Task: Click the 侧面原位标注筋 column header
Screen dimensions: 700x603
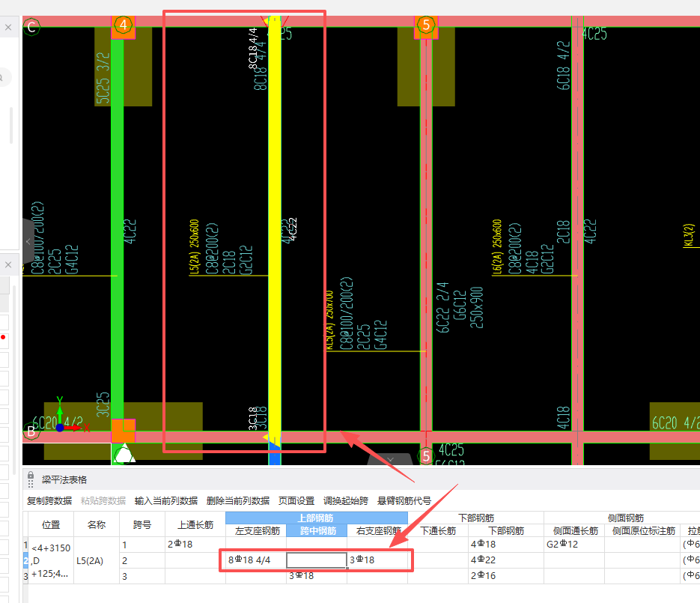Action: point(643,530)
